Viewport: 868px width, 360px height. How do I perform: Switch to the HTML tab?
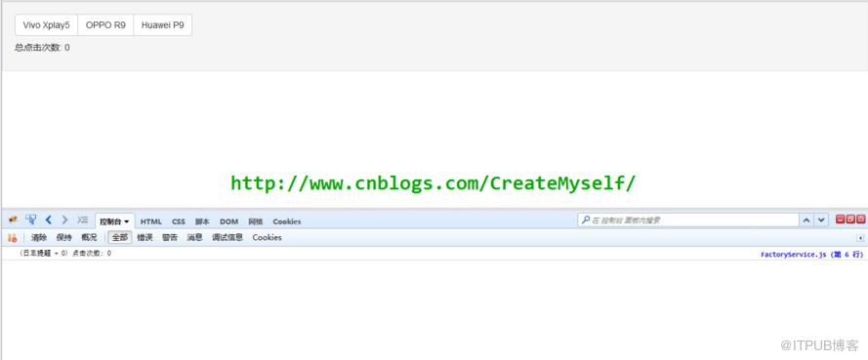[151, 221]
